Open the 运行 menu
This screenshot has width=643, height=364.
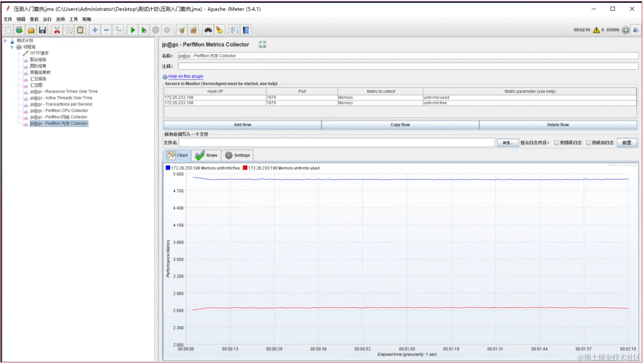[47, 19]
